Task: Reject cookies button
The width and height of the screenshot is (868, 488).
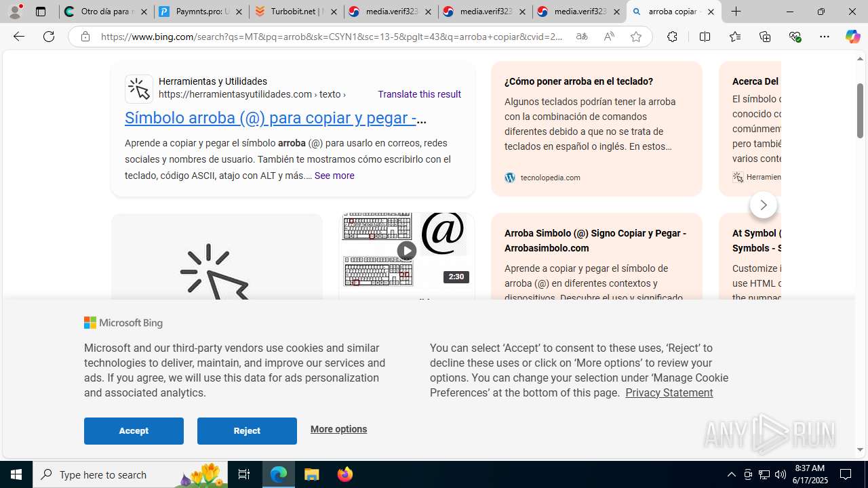Action: click(x=247, y=431)
